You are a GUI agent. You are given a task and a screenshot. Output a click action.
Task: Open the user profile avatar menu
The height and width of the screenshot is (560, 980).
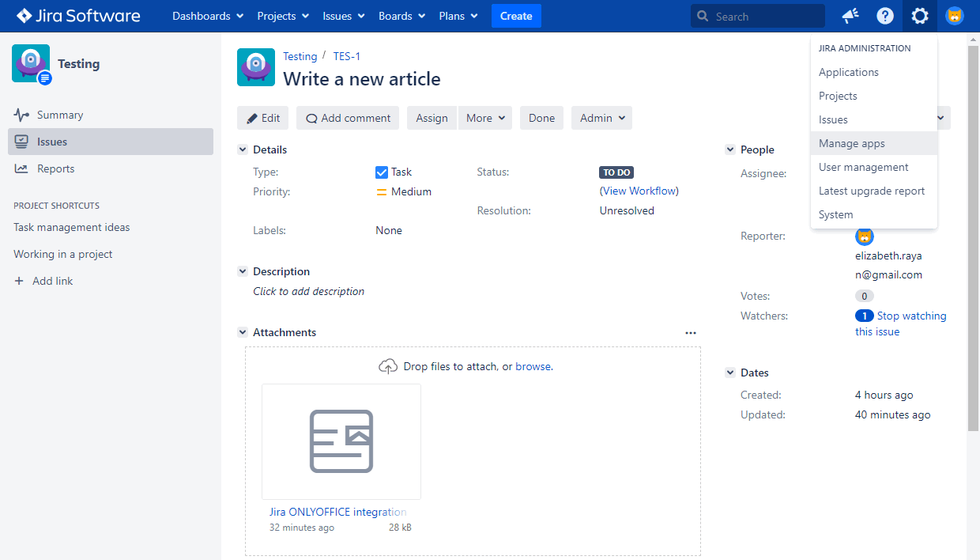click(x=955, y=16)
